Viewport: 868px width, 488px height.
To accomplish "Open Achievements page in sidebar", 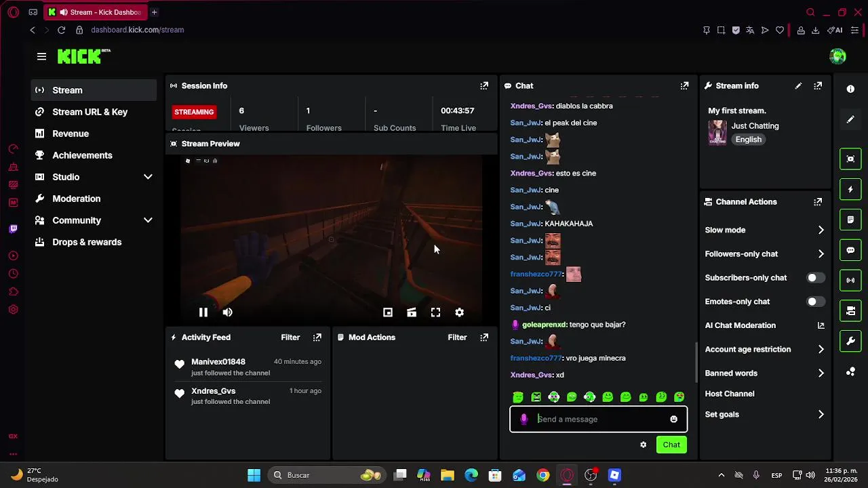I will click(94, 155).
